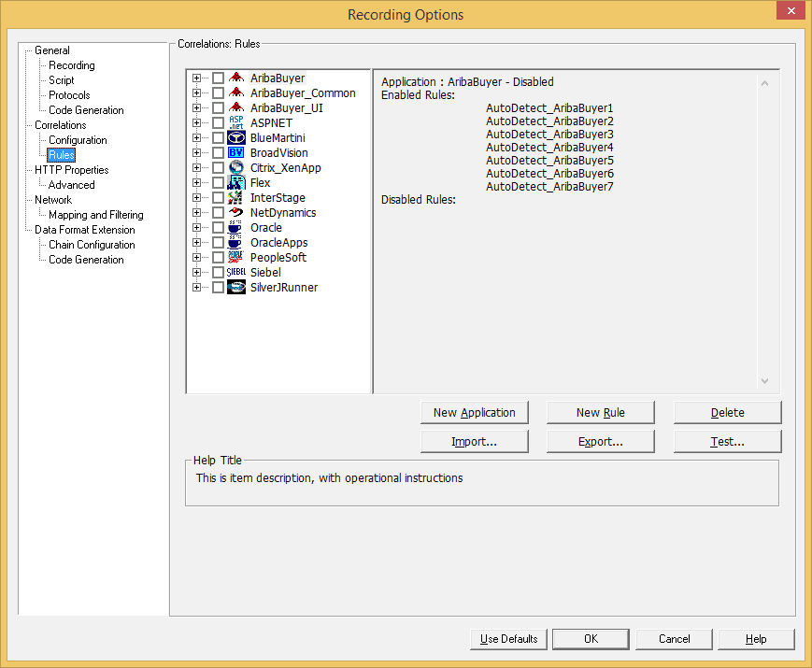The width and height of the screenshot is (812, 668).
Task: Select AutoDetect_AribaBuyer1 rule text
Action: point(548,108)
